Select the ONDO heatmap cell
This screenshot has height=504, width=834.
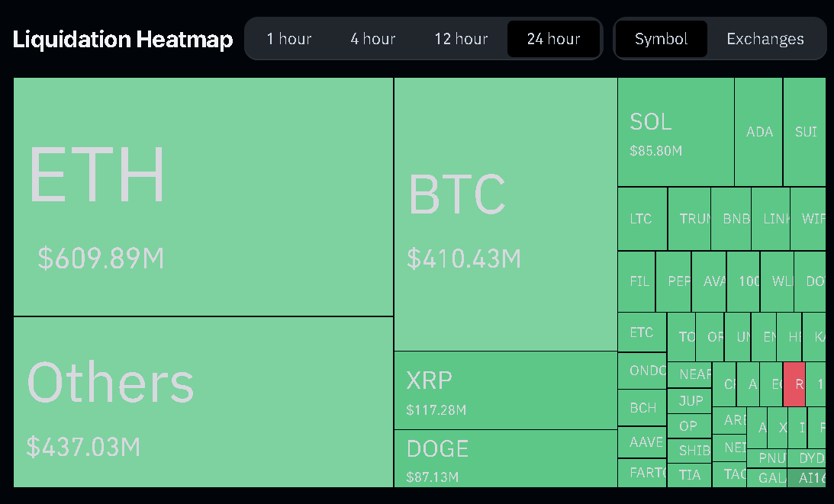point(642,371)
